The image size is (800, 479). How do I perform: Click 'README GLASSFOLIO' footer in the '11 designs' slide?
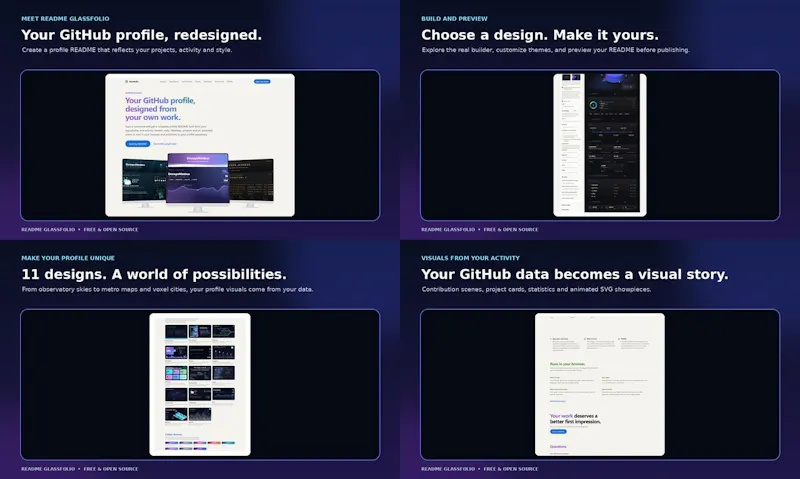(x=48, y=469)
